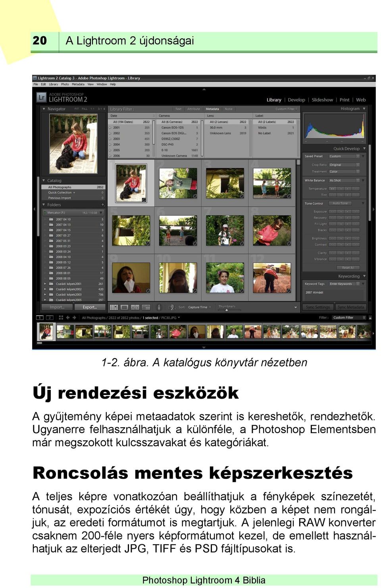
Task: Click the Export... button
Action: [x=90, y=307]
